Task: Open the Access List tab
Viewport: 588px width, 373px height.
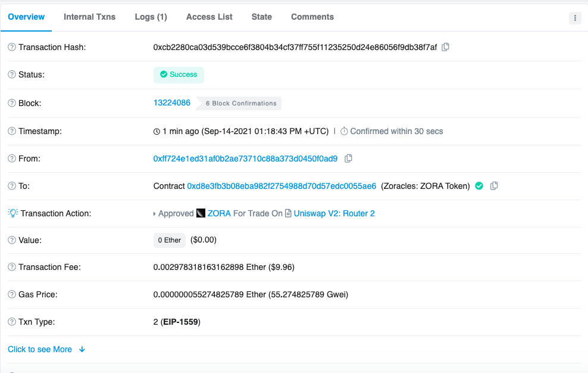Action: click(x=209, y=17)
